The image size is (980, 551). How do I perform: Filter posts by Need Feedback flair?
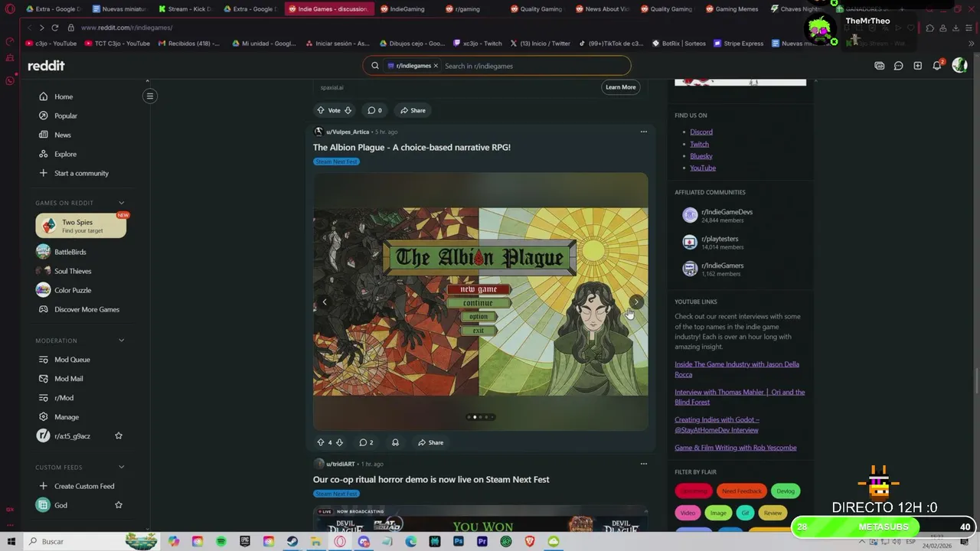point(741,491)
